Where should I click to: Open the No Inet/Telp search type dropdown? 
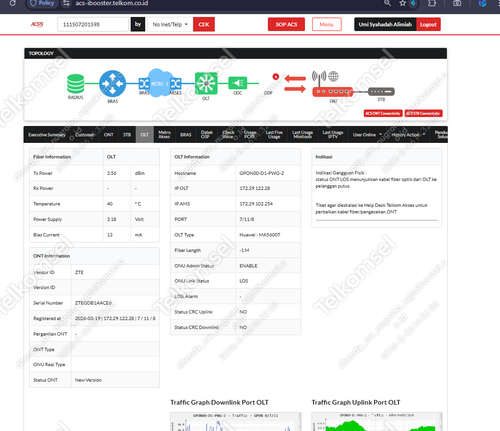point(170,24)
